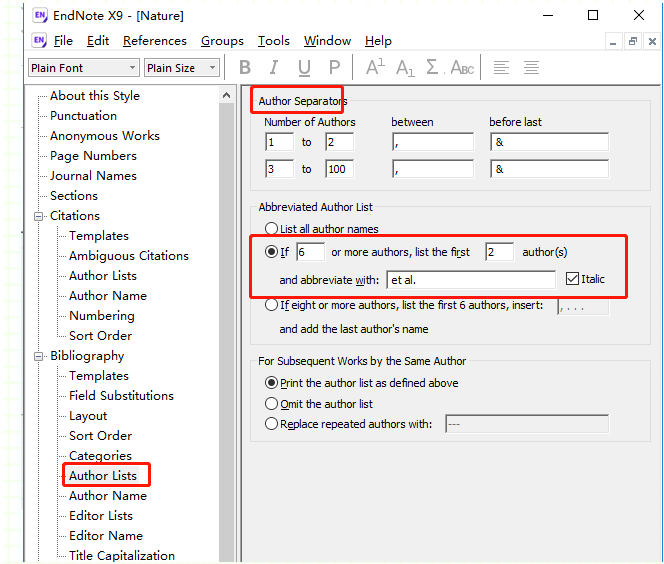664x564 pixels.
Task: Apply Italic formatting from toolbar
Action: [x=274, y=67]
